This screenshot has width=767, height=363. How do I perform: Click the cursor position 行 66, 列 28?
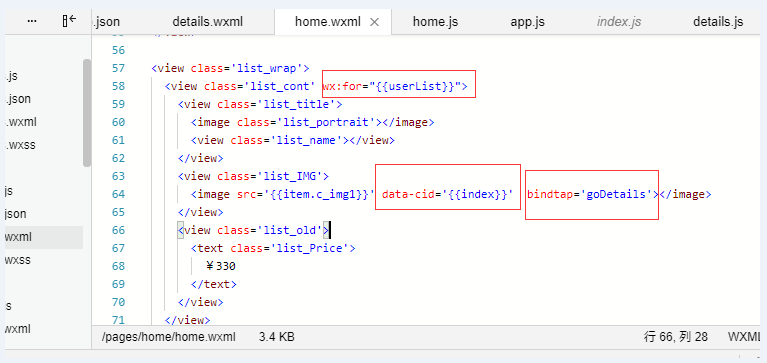click(676, 337)
